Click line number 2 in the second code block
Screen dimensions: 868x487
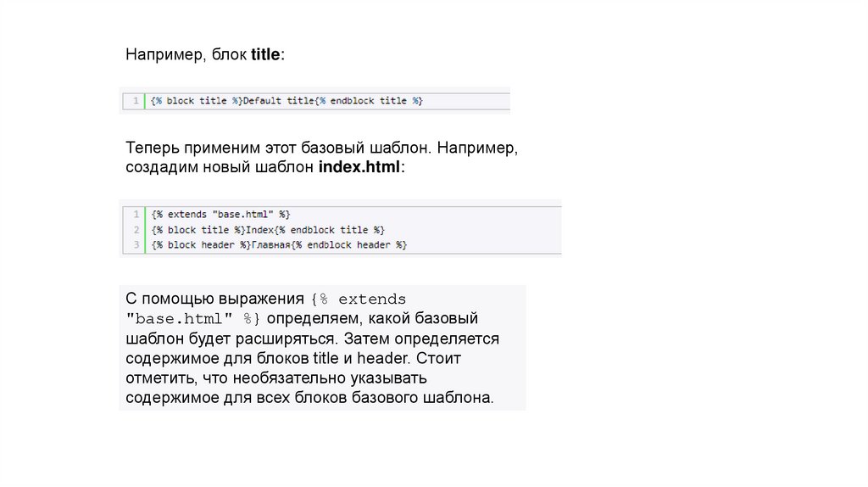(136, 230)
